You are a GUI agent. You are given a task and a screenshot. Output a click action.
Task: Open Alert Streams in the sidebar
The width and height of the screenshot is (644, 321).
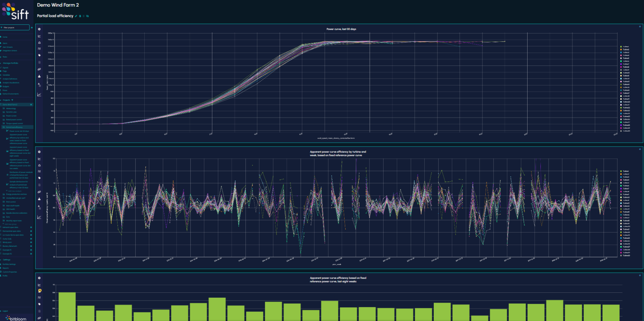click(7, 47)
